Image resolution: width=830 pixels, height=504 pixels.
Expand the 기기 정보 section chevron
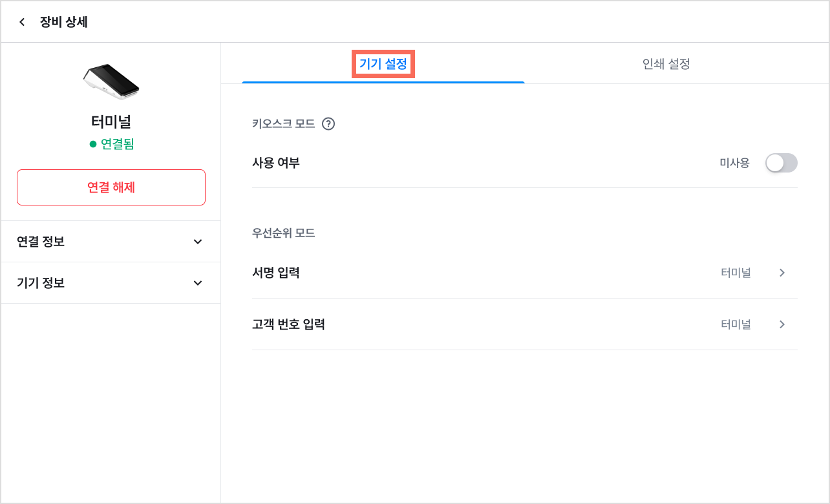click(x=198, y=283)
